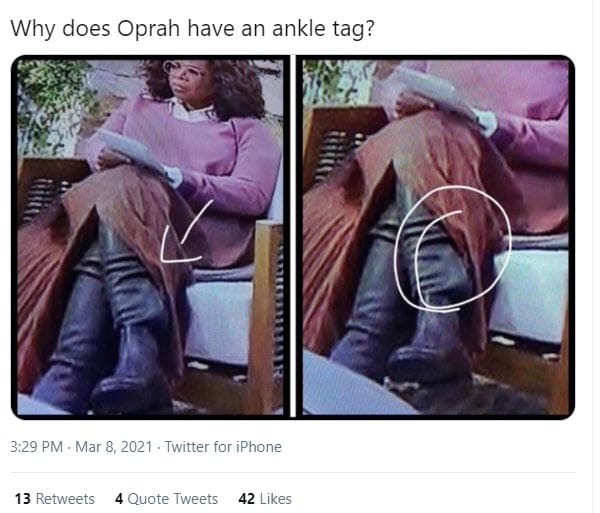Image resolution: width=600 pixels, height=513 pixels.
Task: Open the Twitter for iPhone source link
Action: 223,447
